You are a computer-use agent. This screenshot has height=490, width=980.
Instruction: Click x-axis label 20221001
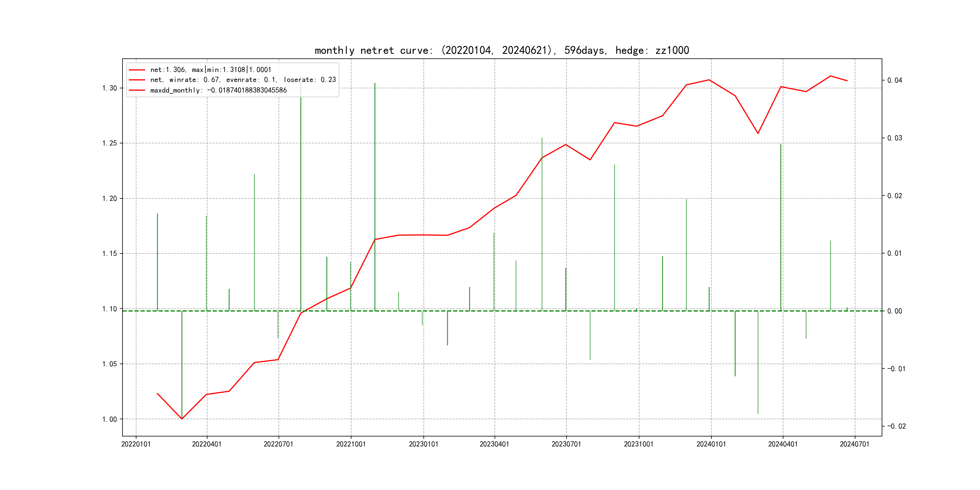pyautogui.click(x=351, y=444)
